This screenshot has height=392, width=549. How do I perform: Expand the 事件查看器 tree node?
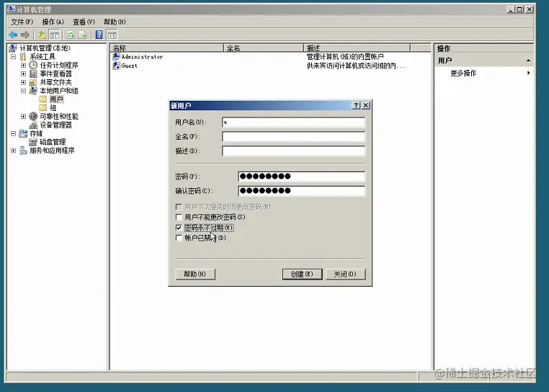click(24, 73)
